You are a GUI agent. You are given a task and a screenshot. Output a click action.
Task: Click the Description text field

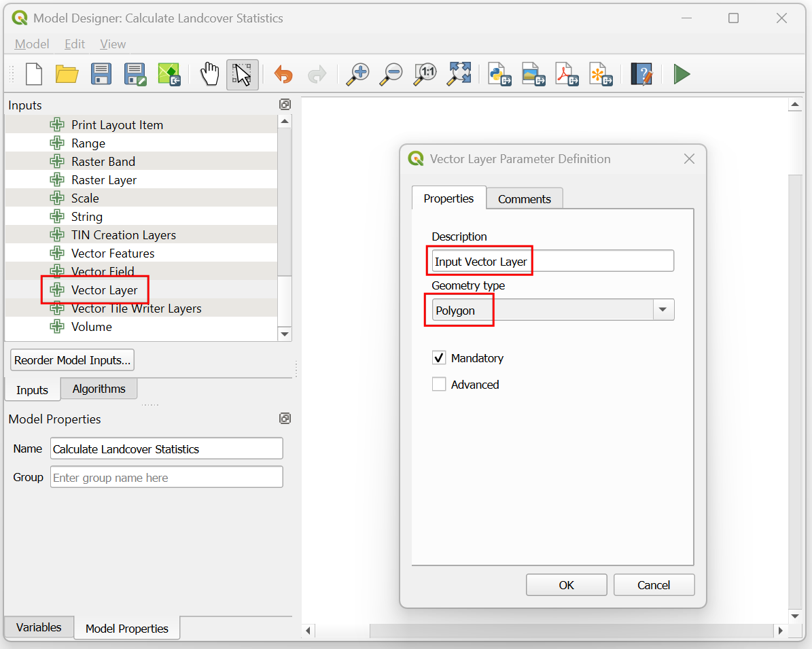point(552,262)
